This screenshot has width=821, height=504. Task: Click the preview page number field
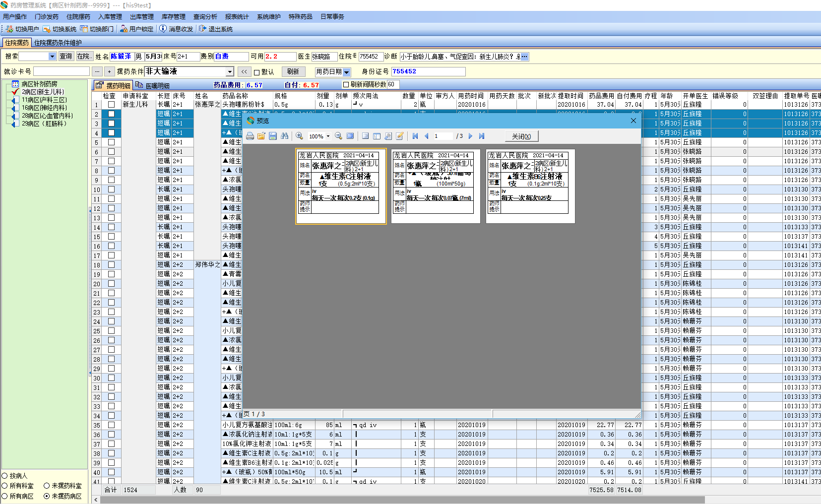[443, 136]
